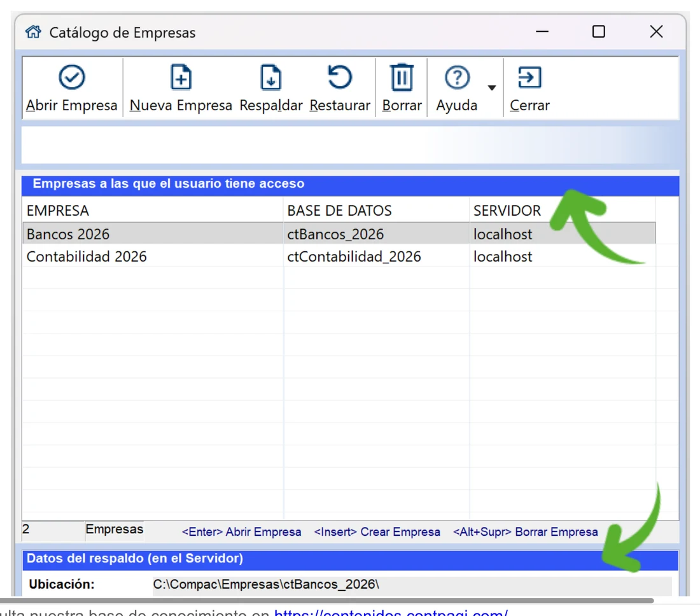Image resolution: width=700 pixels, height=616 pixels.
Task: Click the Respaldar backup icon
Action: click(x=270, y=77)
